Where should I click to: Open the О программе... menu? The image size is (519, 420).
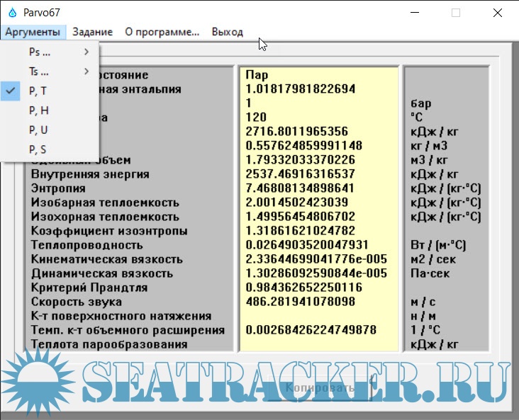(162, 32)
